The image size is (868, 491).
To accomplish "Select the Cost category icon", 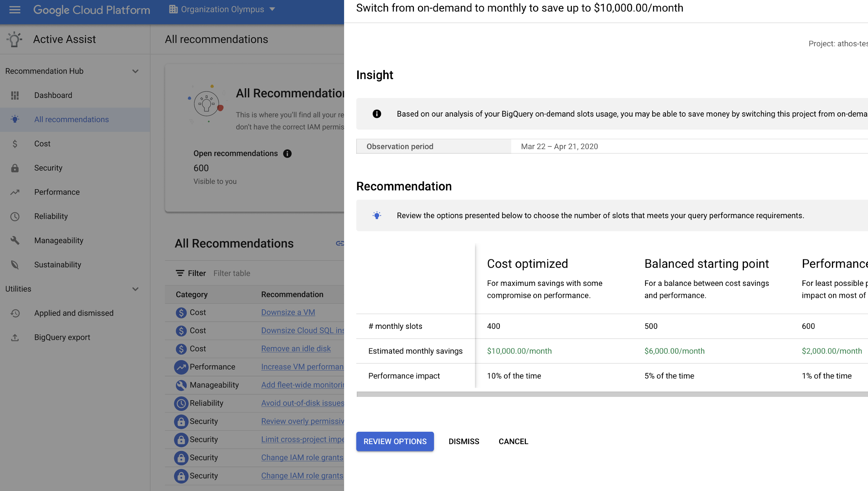I will [x=14, y=144].
